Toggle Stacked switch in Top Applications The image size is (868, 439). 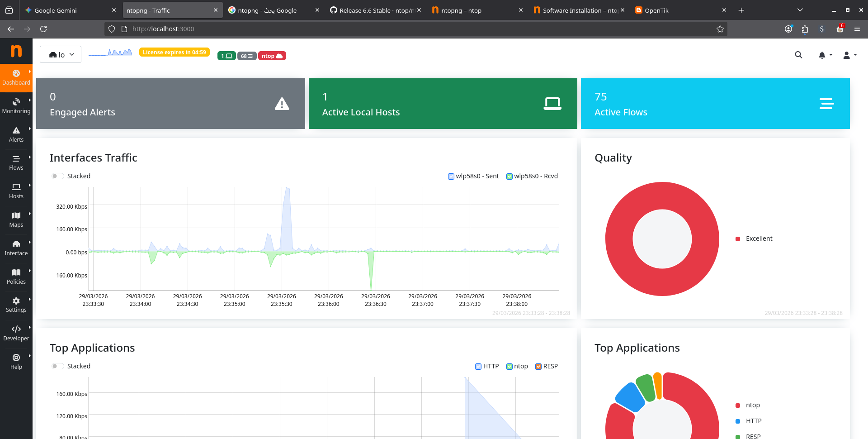coord(57,366)
